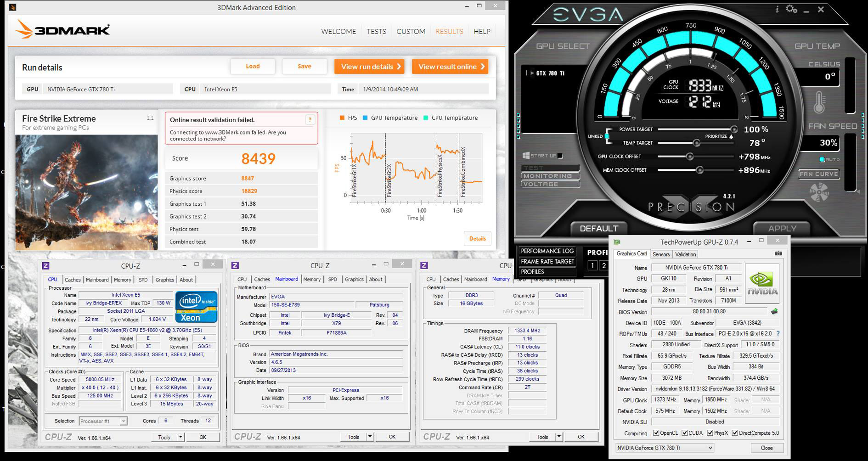
Task: Click the Details button under FPS chart
Action: coord(478,238)
